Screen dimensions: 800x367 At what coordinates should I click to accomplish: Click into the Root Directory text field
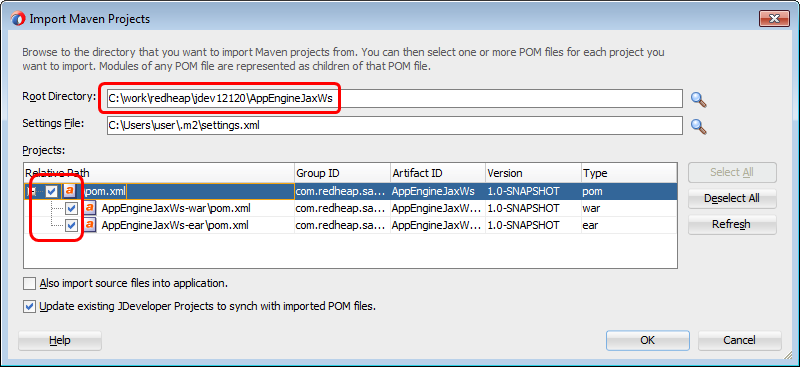click(x=394, y=99)
